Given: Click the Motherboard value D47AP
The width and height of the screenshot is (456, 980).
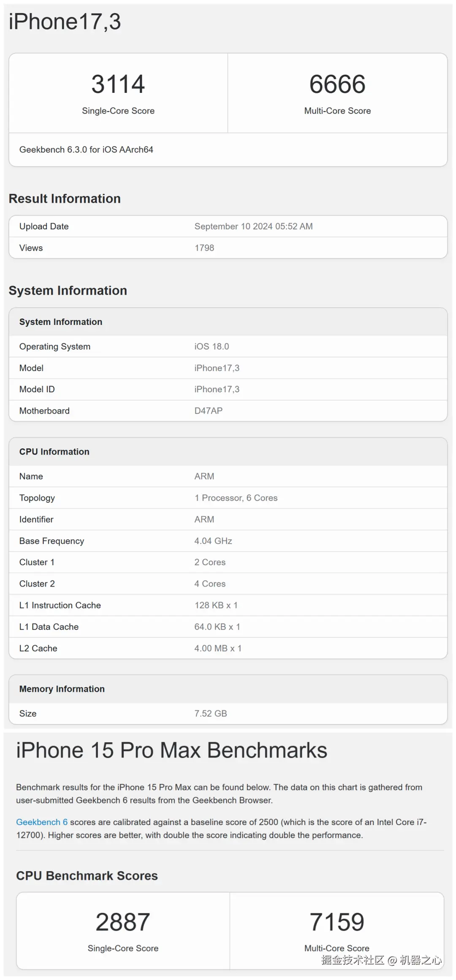Looking at the screenshot, I should [x=209, y=411].
